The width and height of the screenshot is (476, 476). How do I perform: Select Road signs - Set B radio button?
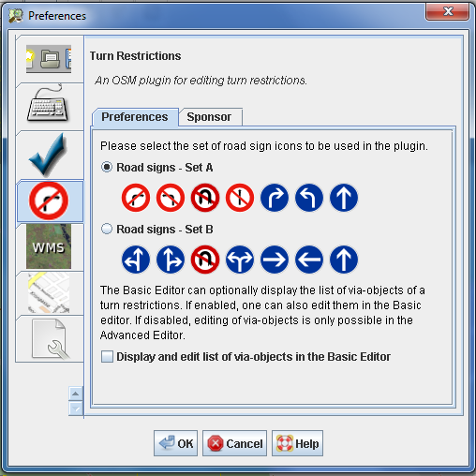(x=107, y=230)
